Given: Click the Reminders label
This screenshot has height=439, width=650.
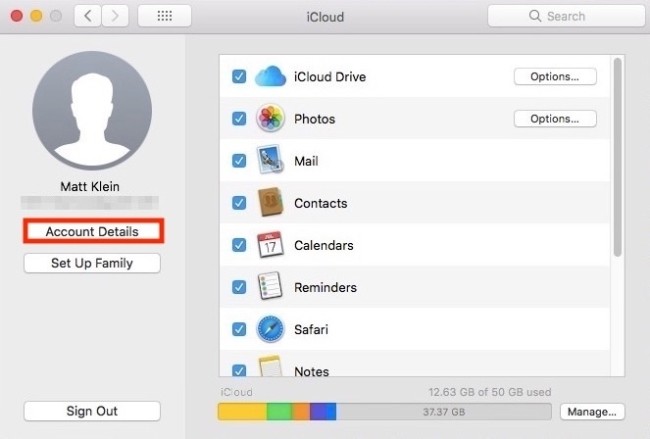Looking at the screenshot, I should (x=325, y=287).
